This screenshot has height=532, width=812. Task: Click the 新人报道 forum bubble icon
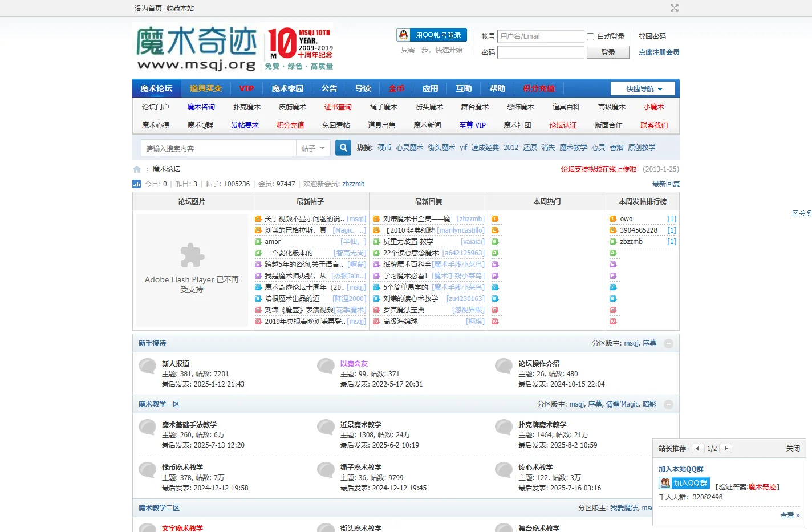click(x=148, y=366)
